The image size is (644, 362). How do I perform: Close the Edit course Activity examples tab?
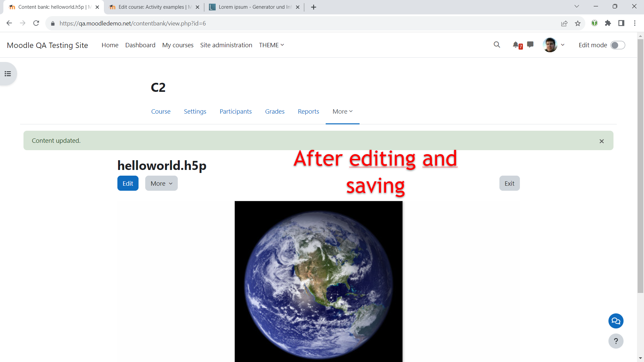pyautogui.click(x=197, y=7)
